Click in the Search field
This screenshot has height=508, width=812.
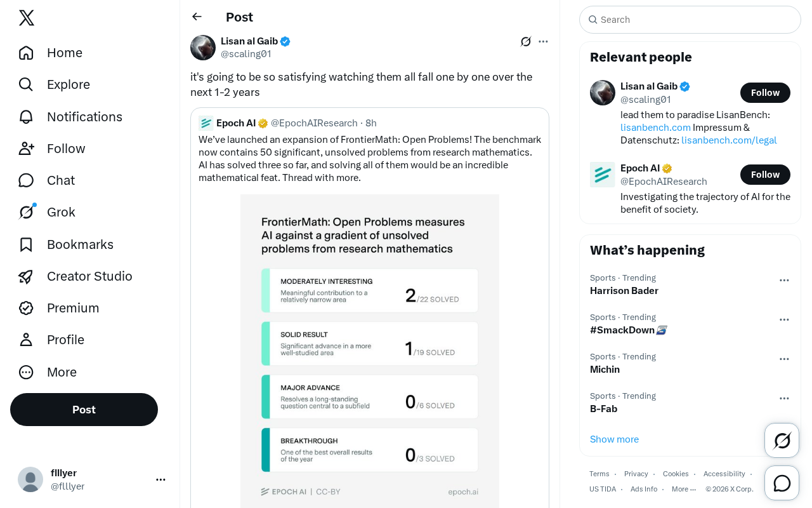pos(690,20)
